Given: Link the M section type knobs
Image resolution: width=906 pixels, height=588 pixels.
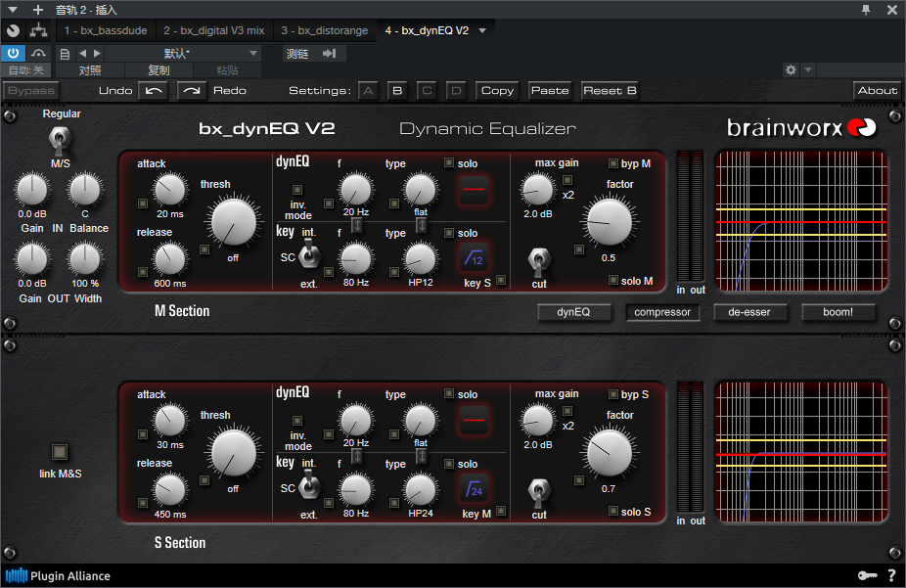Looking at the screenshot, I should (422, 225).
